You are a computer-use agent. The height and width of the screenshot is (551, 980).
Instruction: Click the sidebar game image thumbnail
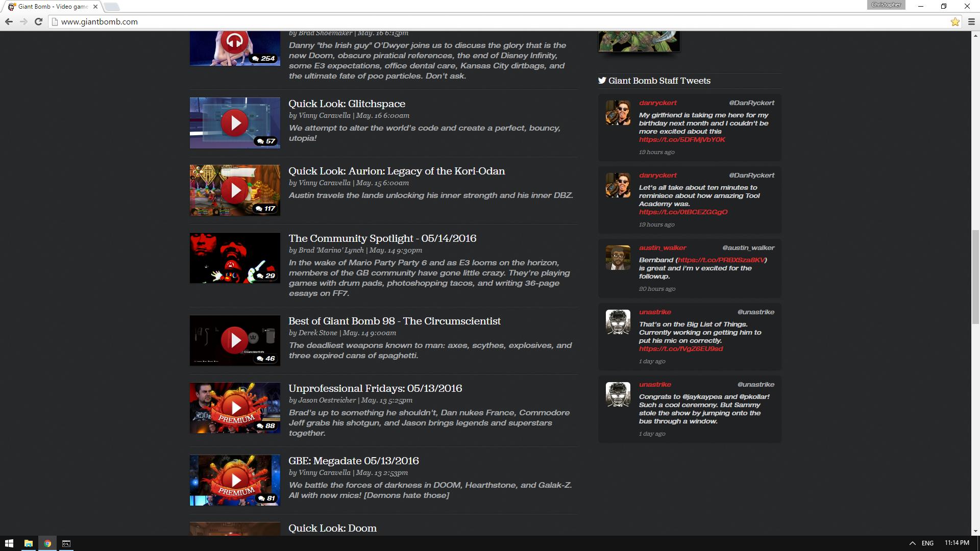point(639,41)
